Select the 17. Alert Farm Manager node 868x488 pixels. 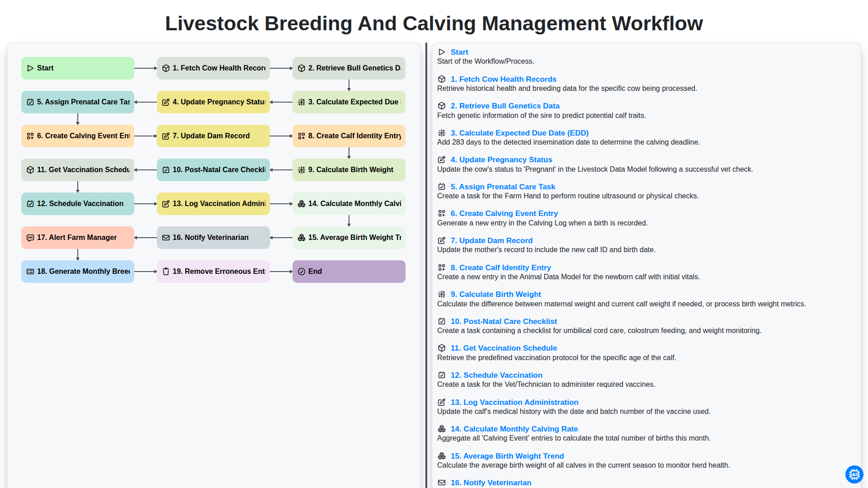point(78,238)
